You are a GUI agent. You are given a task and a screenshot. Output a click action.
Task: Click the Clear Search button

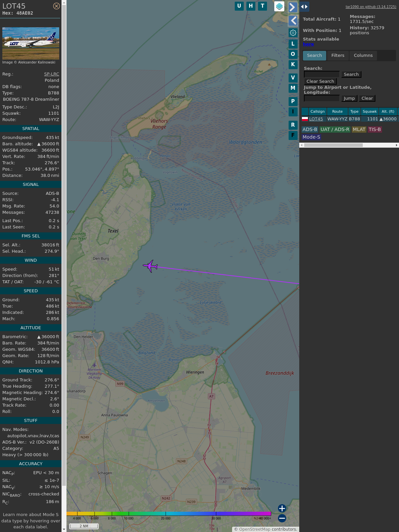click(x=320, y=81)
